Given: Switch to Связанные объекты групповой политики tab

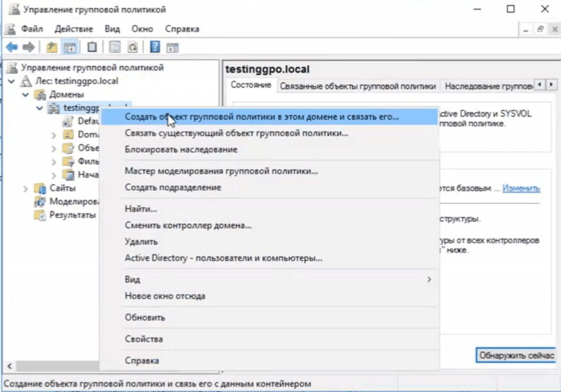Looking at the screenshot, I should (x=358, y=86).
